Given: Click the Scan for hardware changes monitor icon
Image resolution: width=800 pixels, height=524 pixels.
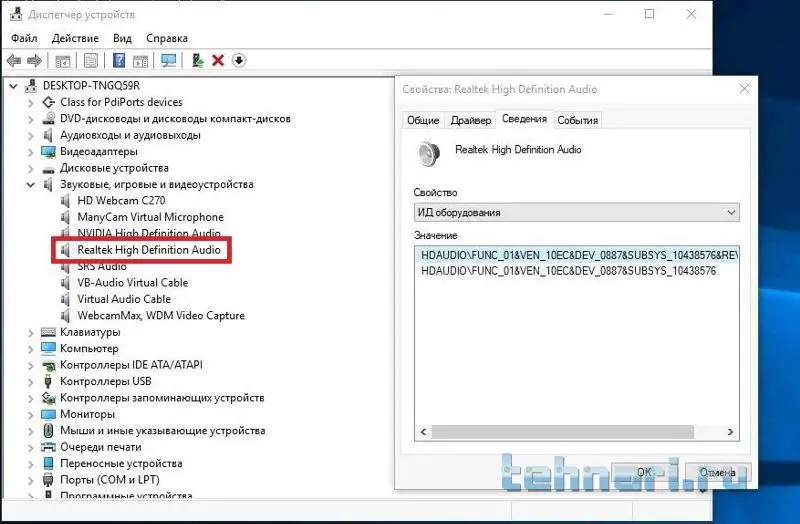Looking at the screenshot, I should click(x=168, y=60).
